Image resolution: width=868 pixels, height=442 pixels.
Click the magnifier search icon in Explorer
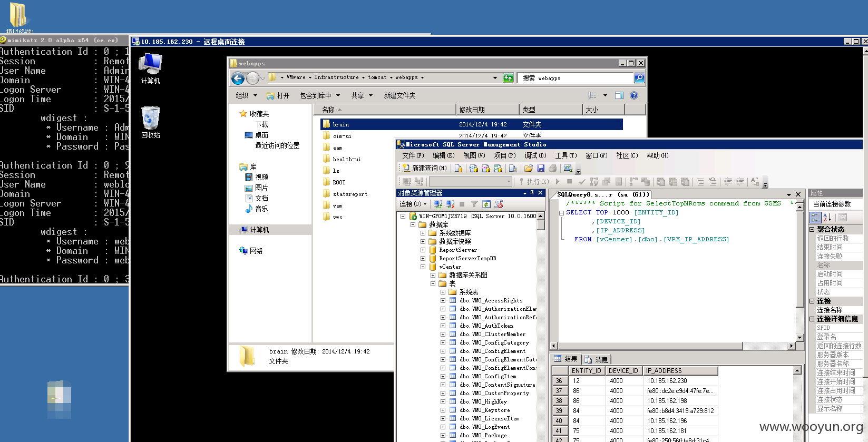coord(639,78)
